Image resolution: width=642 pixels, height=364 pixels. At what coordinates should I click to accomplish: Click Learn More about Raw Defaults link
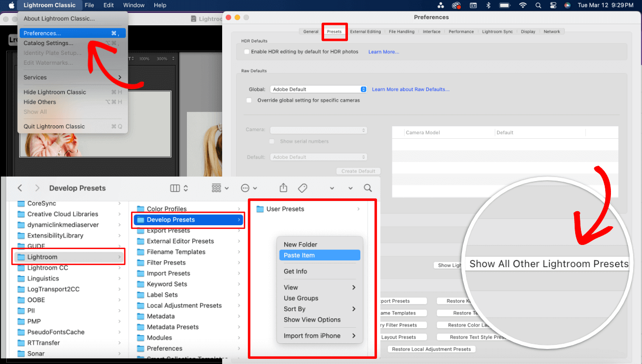[x=411, y=89]
